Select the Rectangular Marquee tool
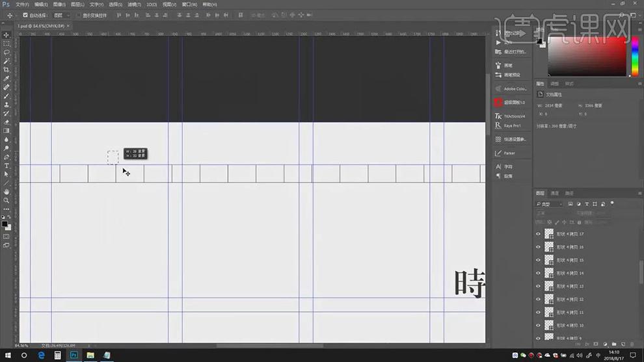Image resolution: width=644 pixels, height=362 pixels. click(6, 44)
